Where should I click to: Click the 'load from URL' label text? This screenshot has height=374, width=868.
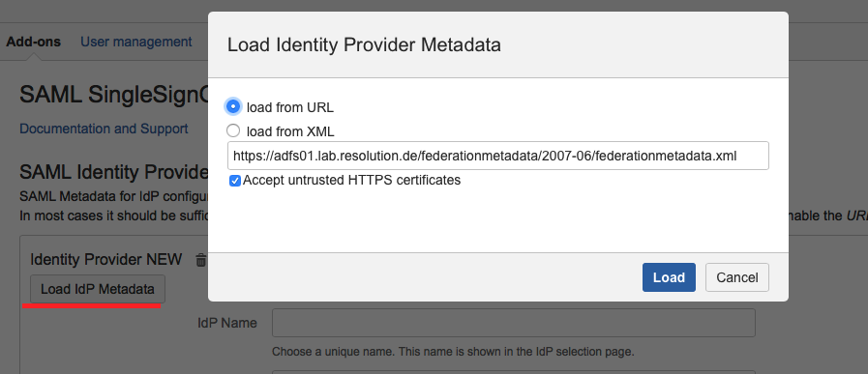coord(290,107)
